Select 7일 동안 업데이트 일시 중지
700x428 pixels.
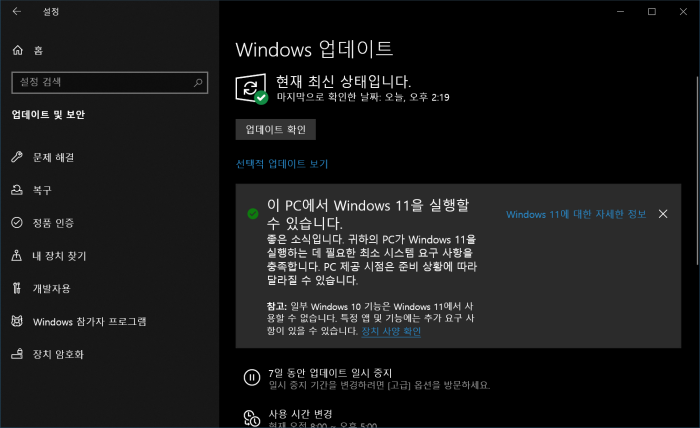[x=330, y=373]
